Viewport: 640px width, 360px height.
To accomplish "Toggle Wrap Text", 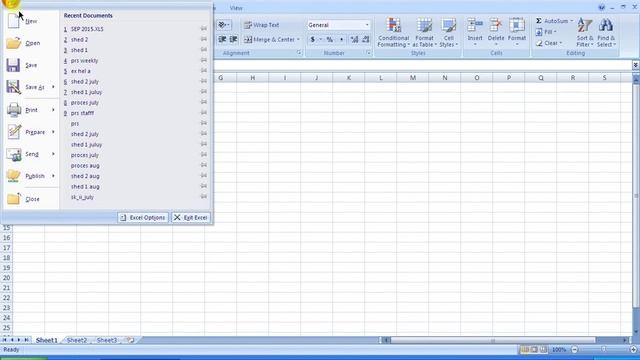I will [x=262, y=25].
